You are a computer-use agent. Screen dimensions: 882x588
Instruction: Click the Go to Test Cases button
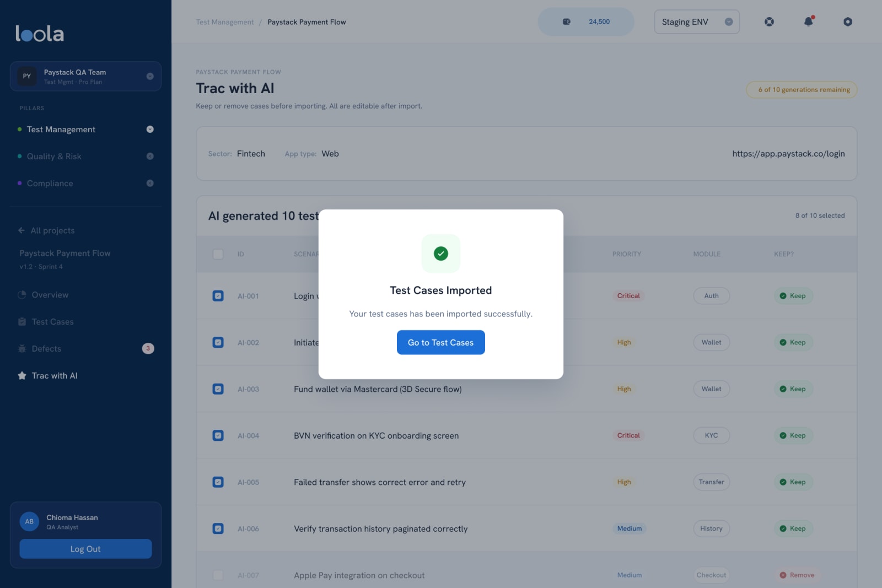point(441,342)
